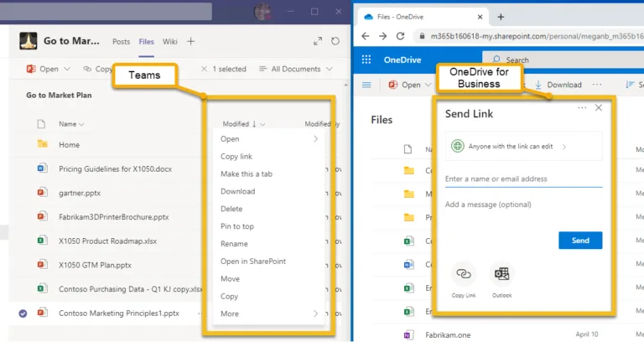Click the Send button

tap(580, 241)
